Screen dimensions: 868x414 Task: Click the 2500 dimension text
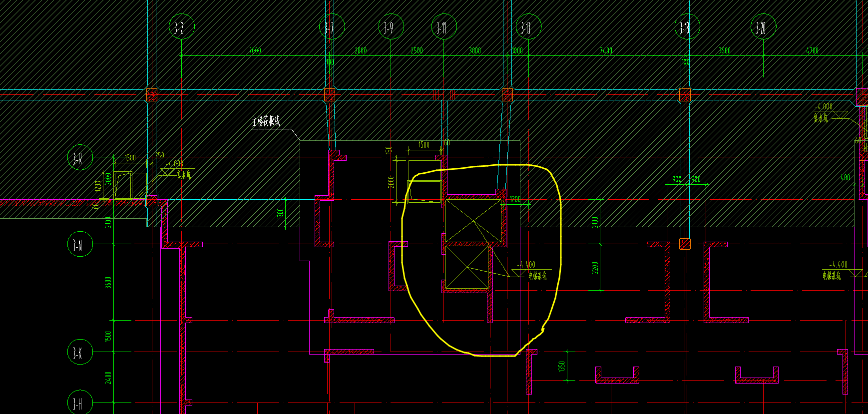(x=417, y=50)
